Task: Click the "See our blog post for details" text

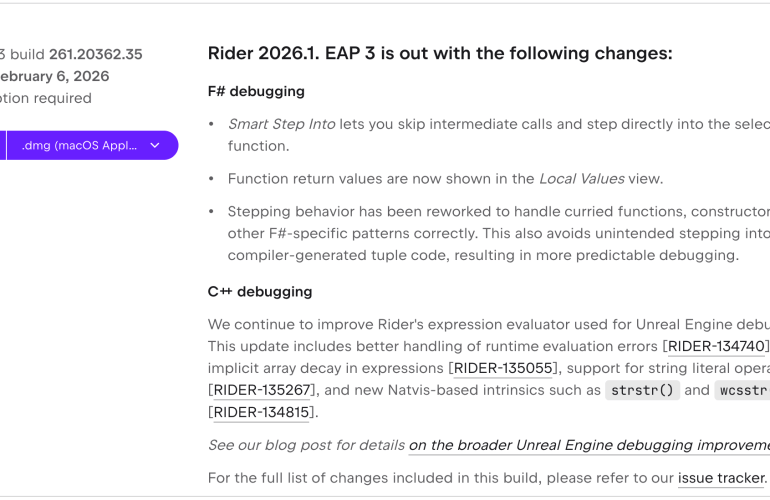Action: point(306,445)
